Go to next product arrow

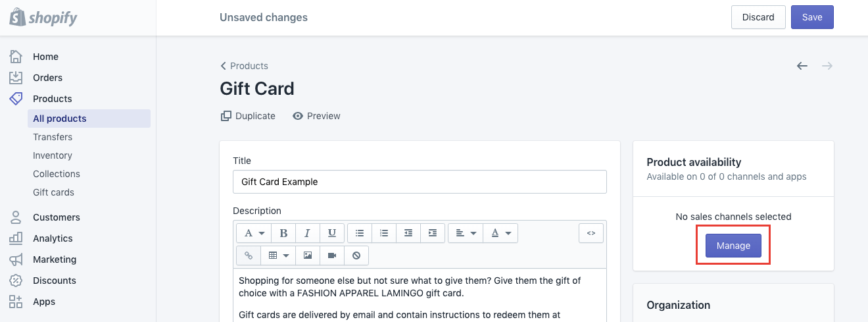(827, 66)
